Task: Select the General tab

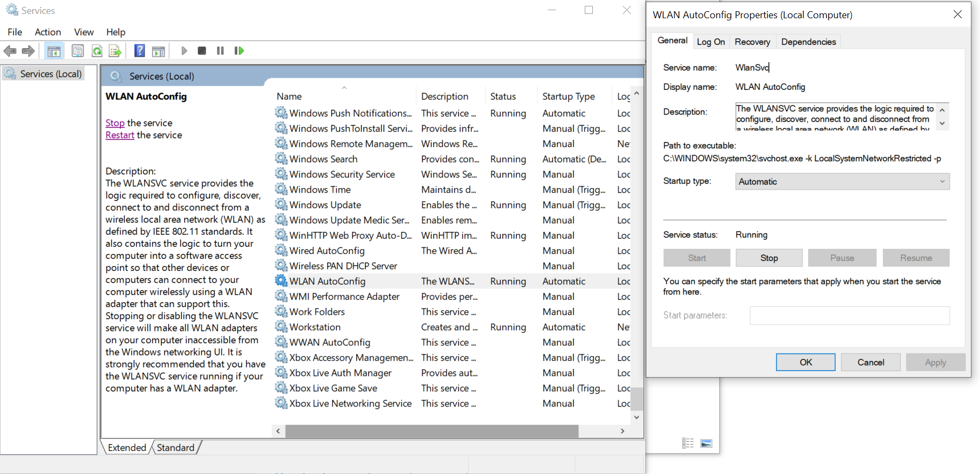Action: tap(672, 40)
